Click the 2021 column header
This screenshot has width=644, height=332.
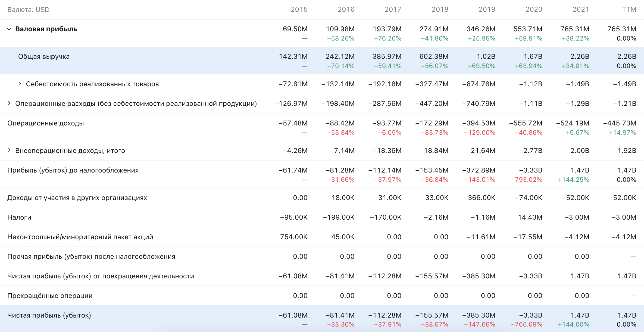(581, 10)
